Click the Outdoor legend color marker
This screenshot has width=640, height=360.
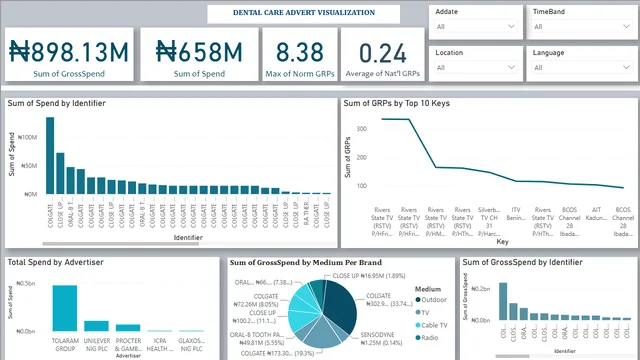pos(418,300)
